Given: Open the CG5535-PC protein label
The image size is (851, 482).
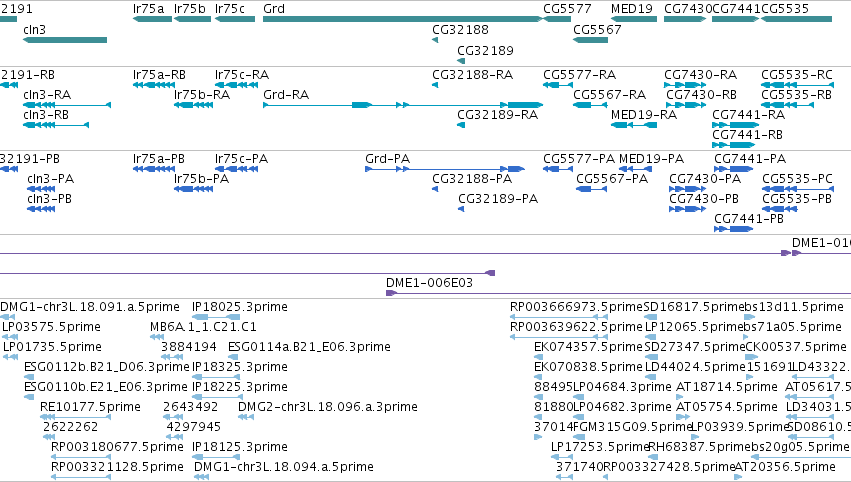Looking at the screenshot, I should click(797, 179).
